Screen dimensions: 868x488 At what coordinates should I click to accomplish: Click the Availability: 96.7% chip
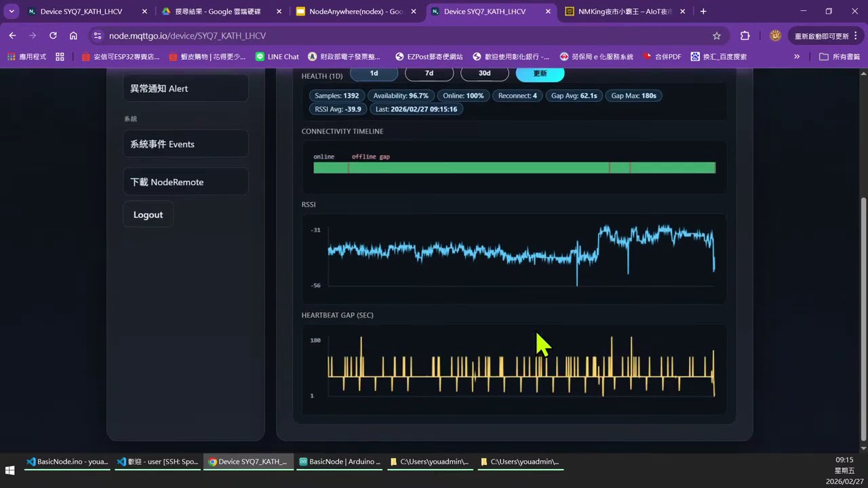[x=401, y=96]
